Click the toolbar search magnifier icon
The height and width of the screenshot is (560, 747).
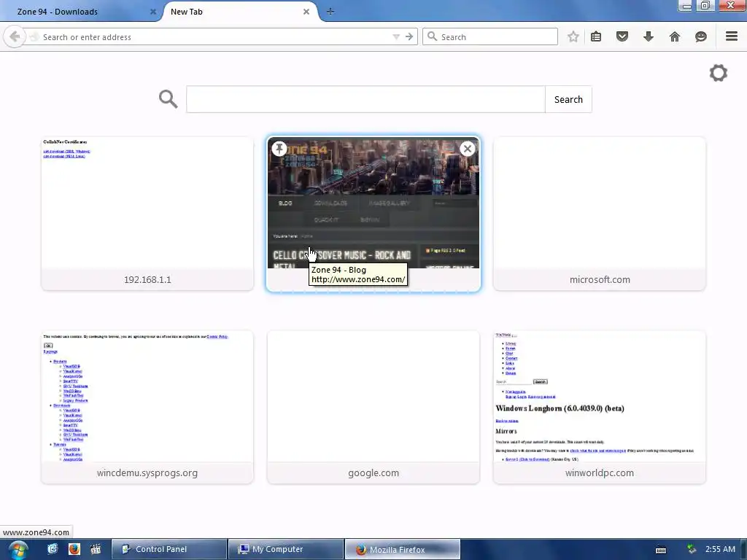point(432,36)
